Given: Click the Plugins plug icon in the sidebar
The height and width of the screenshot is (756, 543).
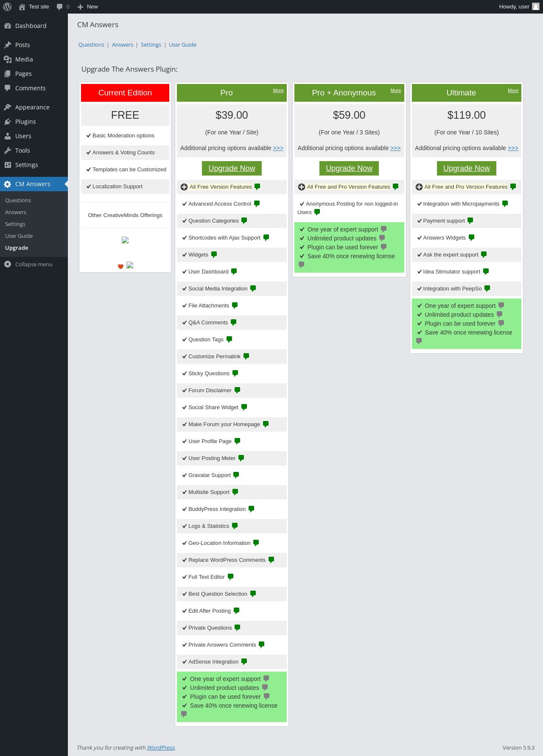Looking at the screenshot, I should (x=8, y=122).
